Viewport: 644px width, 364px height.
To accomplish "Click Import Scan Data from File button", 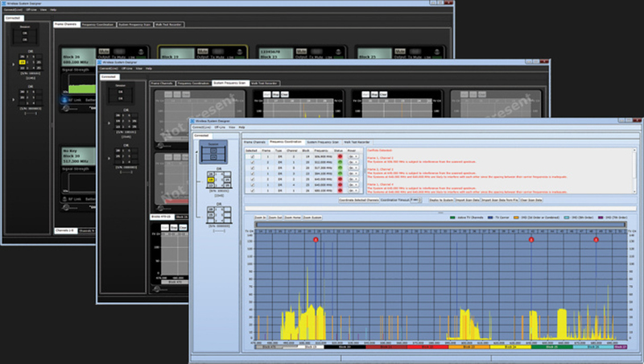I will [x=500, y=200].
